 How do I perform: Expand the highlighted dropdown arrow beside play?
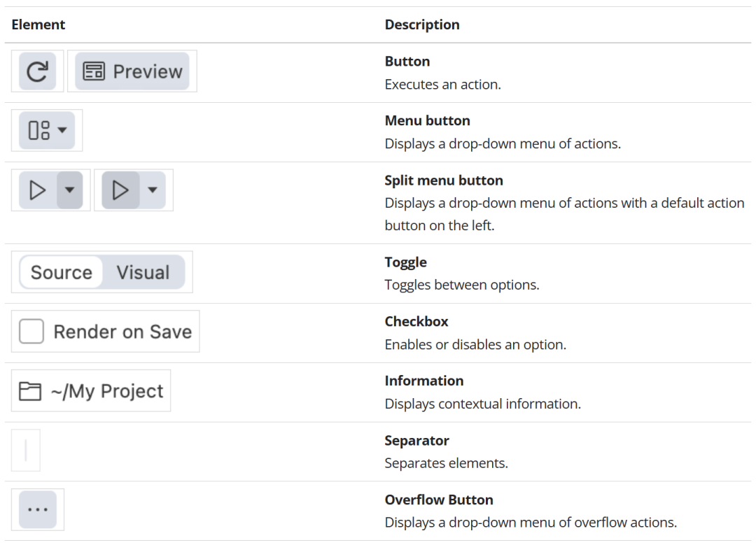pos(69,190)
